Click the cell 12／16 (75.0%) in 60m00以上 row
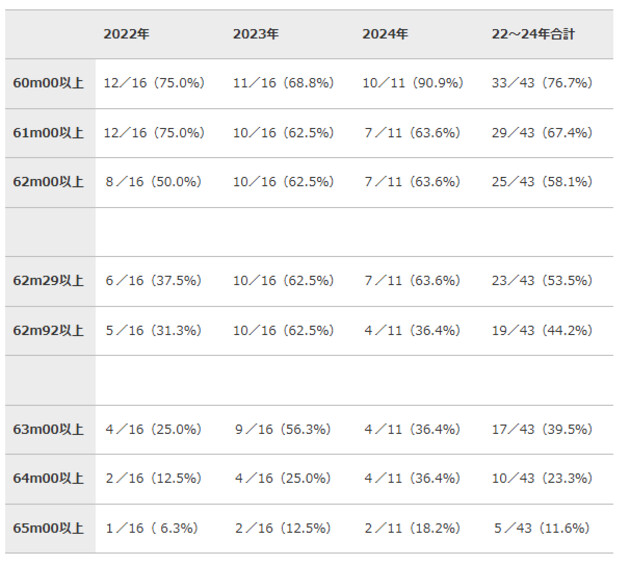Image resolution: width=630 pixels, height=565 pixels. pos(154,83)
